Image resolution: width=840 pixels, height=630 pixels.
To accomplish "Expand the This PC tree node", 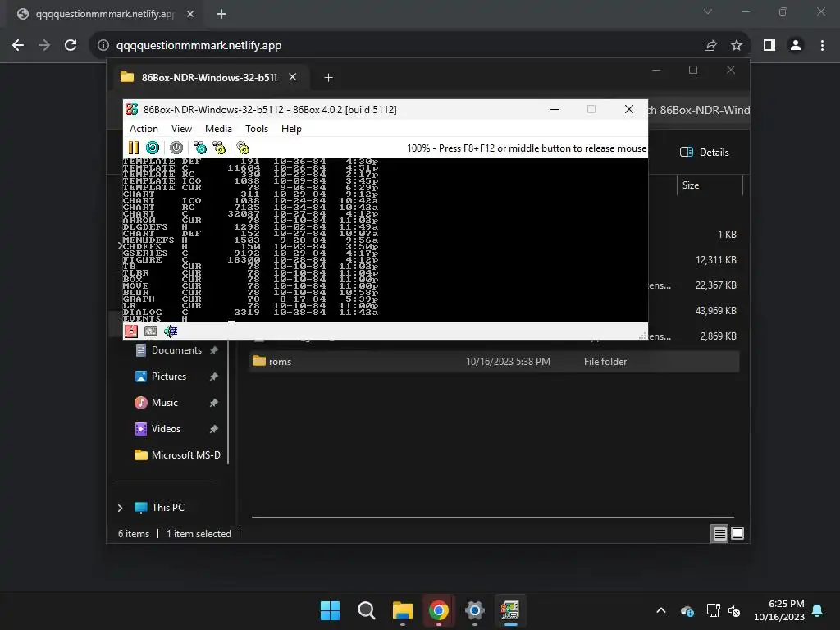I will (x=120, y=508).
